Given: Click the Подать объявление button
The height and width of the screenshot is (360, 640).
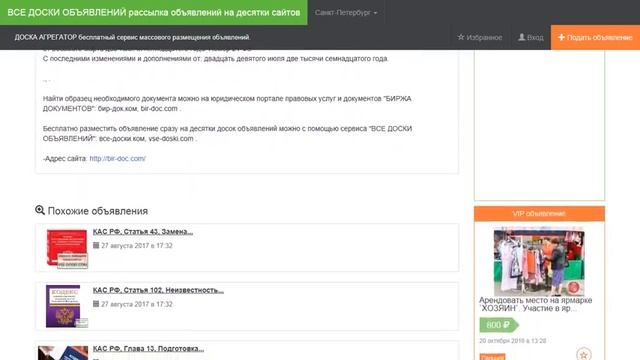Looking at the screenshot, I should pyautogui.click(x=595, y=38).
